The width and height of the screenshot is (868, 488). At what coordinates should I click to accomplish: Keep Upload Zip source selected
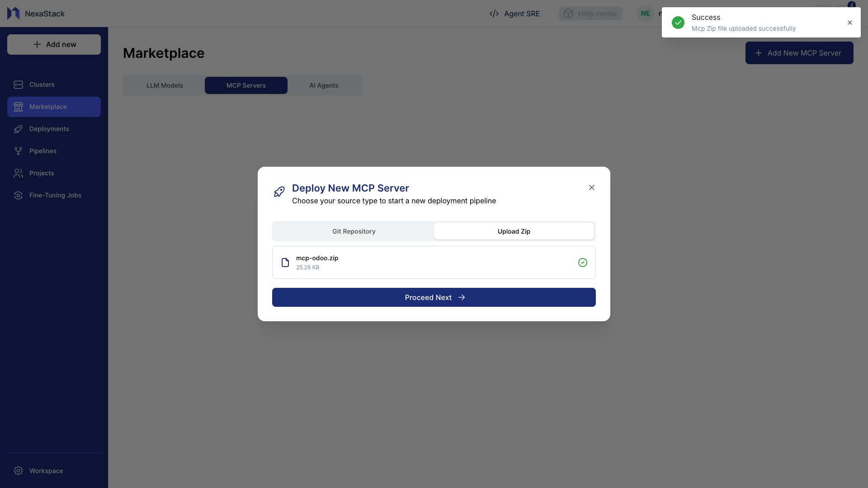coord(514,231)
